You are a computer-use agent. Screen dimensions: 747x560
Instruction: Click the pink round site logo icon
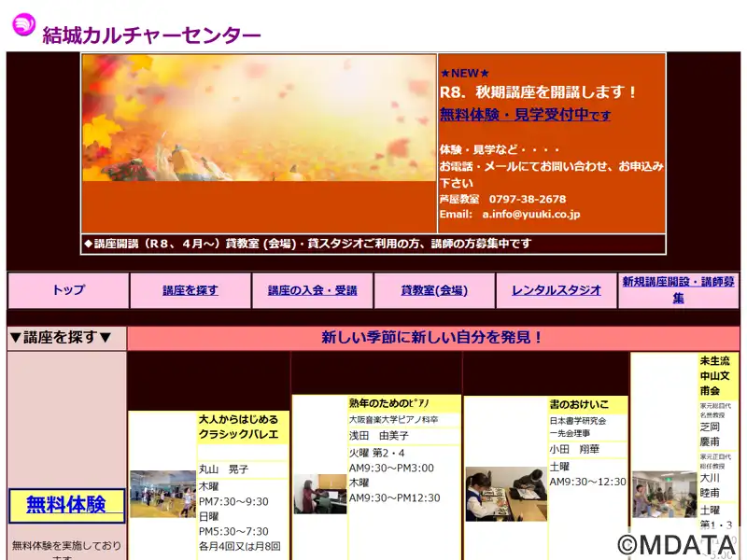pos(24,25)
